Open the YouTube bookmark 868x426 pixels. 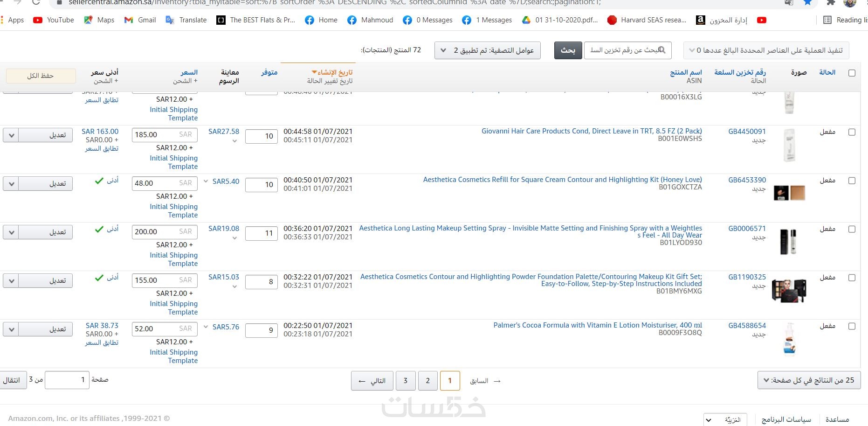point(54,20)
